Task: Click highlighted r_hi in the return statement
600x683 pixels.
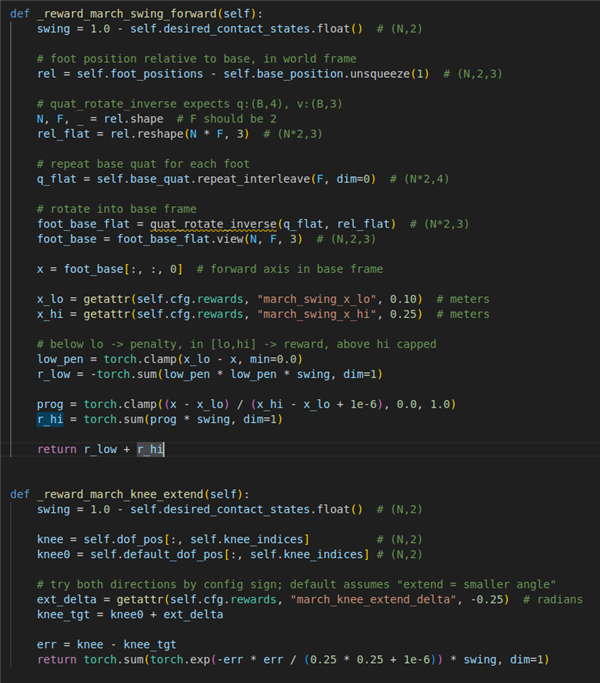Action: (x=150, y=449)
